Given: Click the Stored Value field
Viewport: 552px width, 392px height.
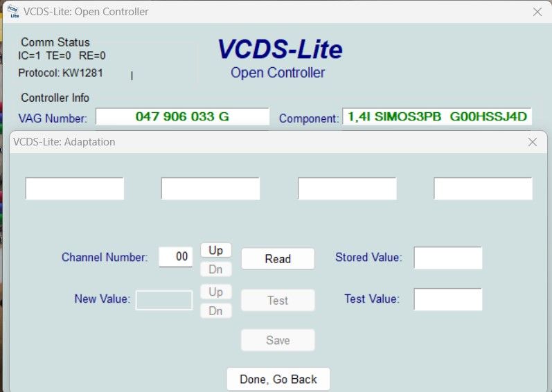Looking at the screenshot, I should [448, 258].
